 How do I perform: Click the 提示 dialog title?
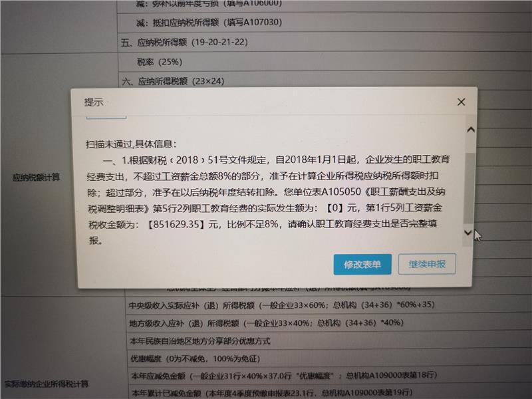[x=94, y=102]
